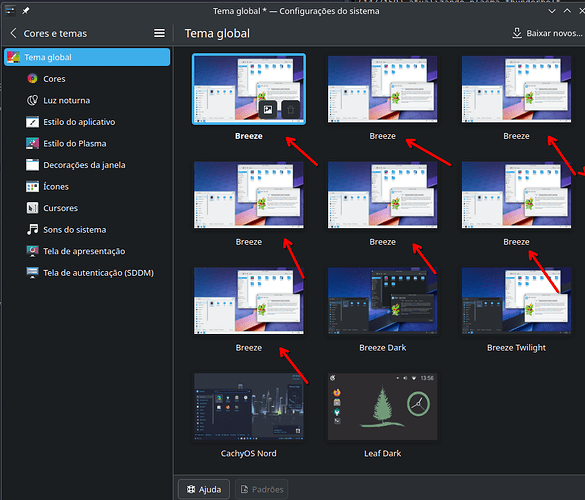Go to Estilo do aplicativo text entry
The width and height of the screenshot is (585, 500).
pos(79,122)
